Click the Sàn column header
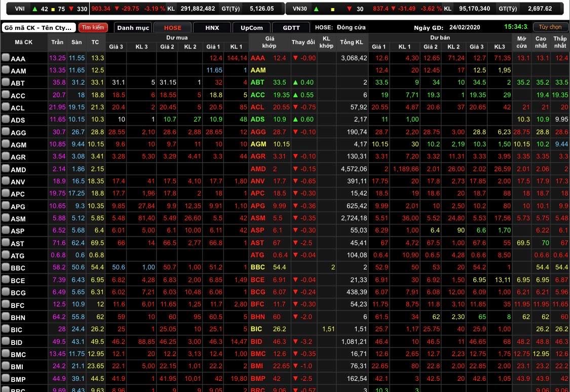The width and height of the screenshot is (570, 392). point(77,42)
